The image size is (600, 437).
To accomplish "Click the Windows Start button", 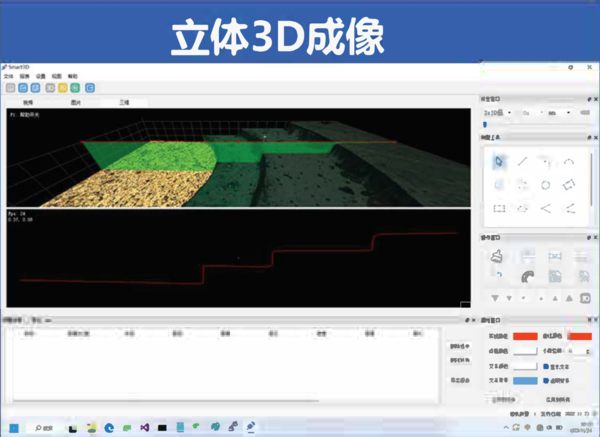I will (x=14, y=428).
